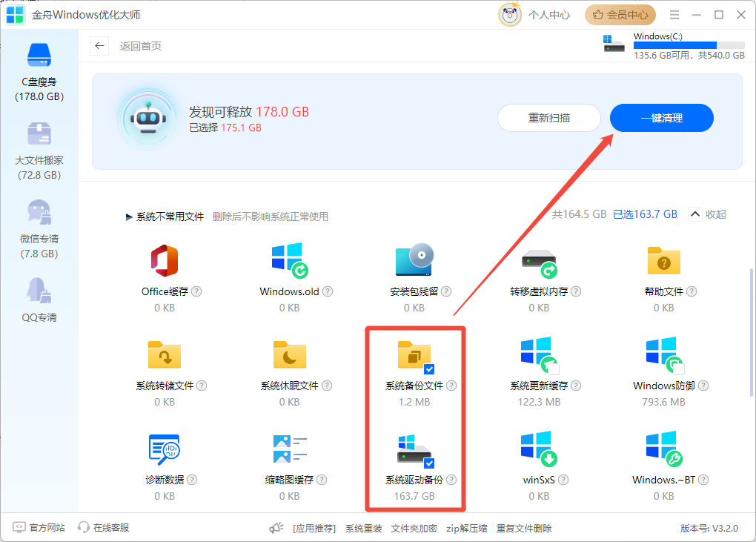Click the Office缓存 icon
Screen dimensions: 756x542
pyautogui.click(x=165, y=260)
